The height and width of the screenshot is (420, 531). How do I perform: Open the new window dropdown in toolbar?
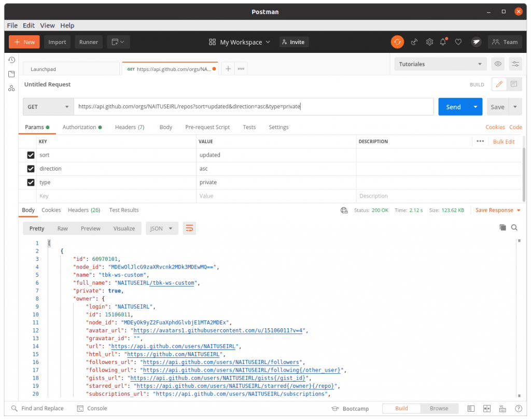[x=118, y=42]
